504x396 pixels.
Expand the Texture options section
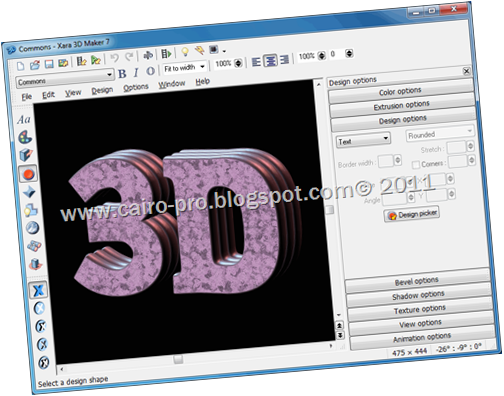pyautogui.click(x=420, y=310)
